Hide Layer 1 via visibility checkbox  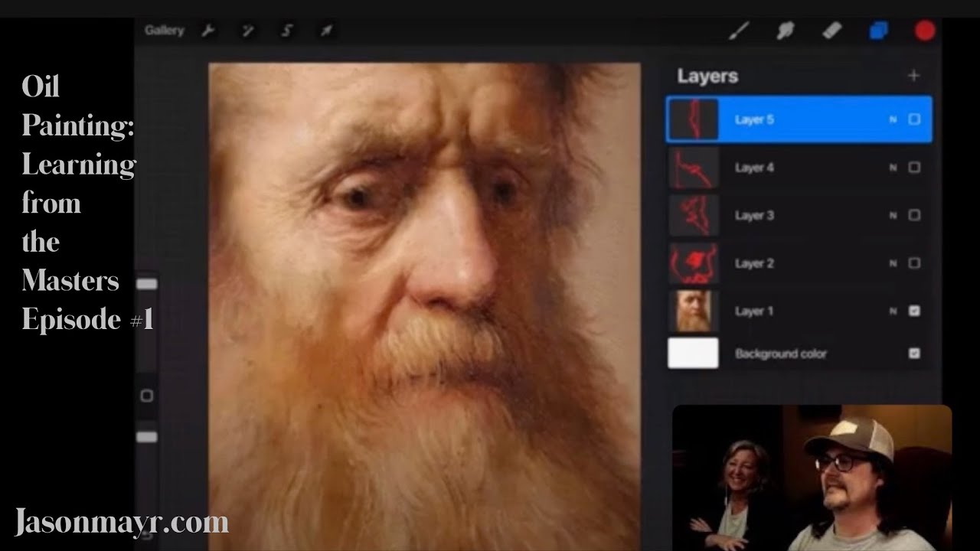(914, 311)
